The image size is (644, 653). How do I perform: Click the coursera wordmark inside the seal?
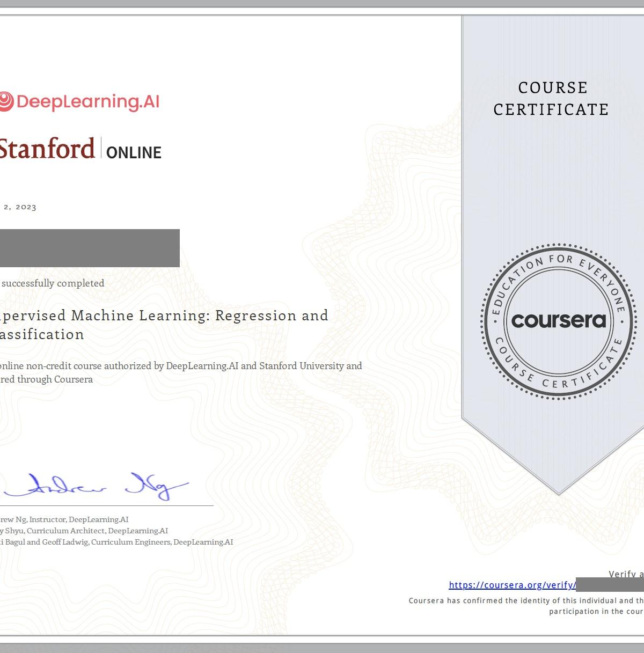(x=559, y=321)
